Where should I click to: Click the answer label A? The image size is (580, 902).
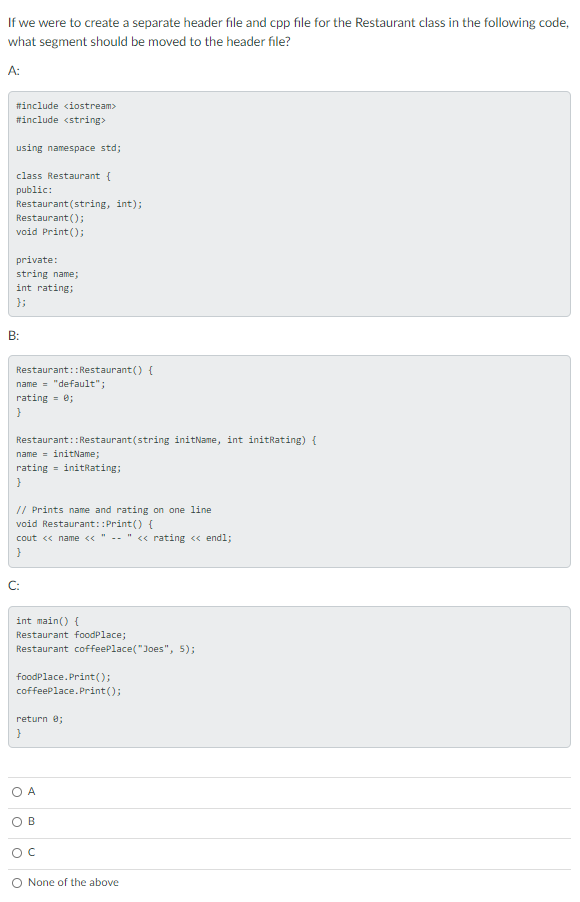coord(29,791)
